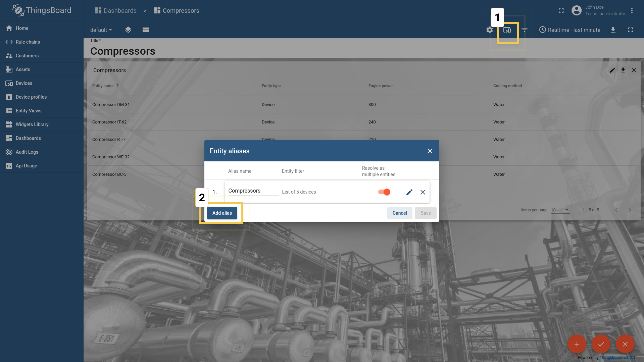Click Engine power column header
Viewport: 644px width, 362px height.
[x=381, y=86]
